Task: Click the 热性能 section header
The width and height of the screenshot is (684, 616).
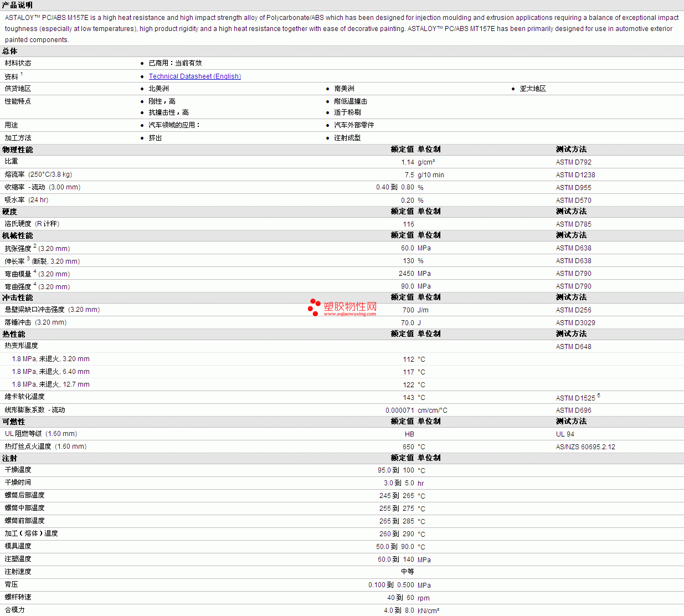Action: [14, 335]
